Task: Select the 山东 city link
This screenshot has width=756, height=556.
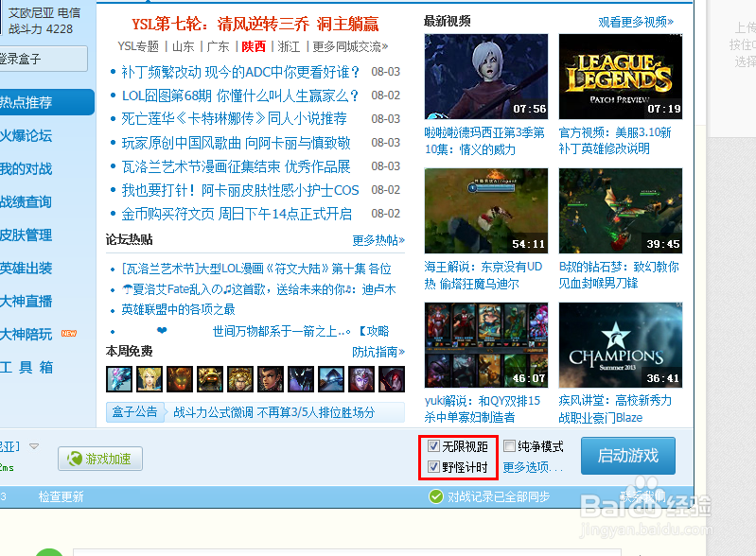Action: (184, 46)
